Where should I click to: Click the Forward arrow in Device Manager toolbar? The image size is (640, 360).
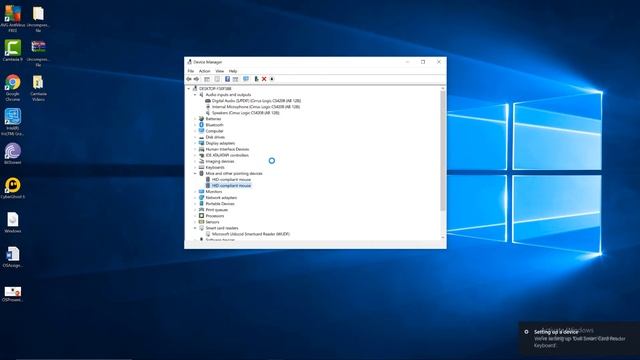point(196,79)
